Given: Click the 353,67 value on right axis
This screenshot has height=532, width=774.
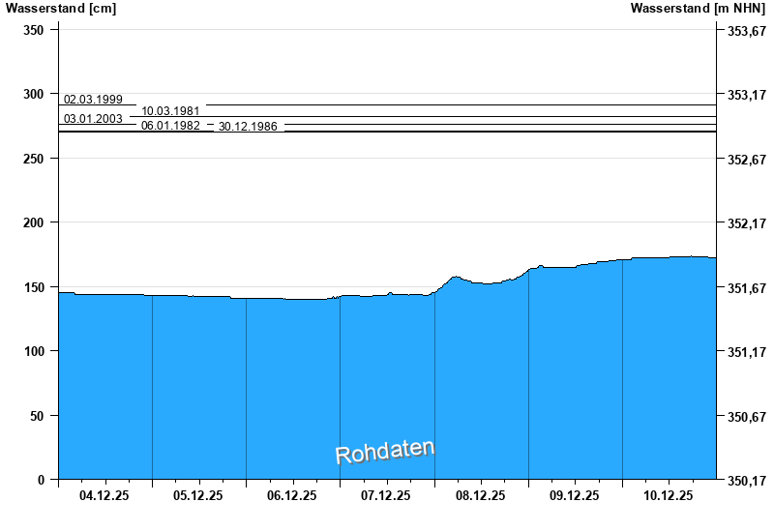Looking at the screenshot, I should (x=747, y=31).
